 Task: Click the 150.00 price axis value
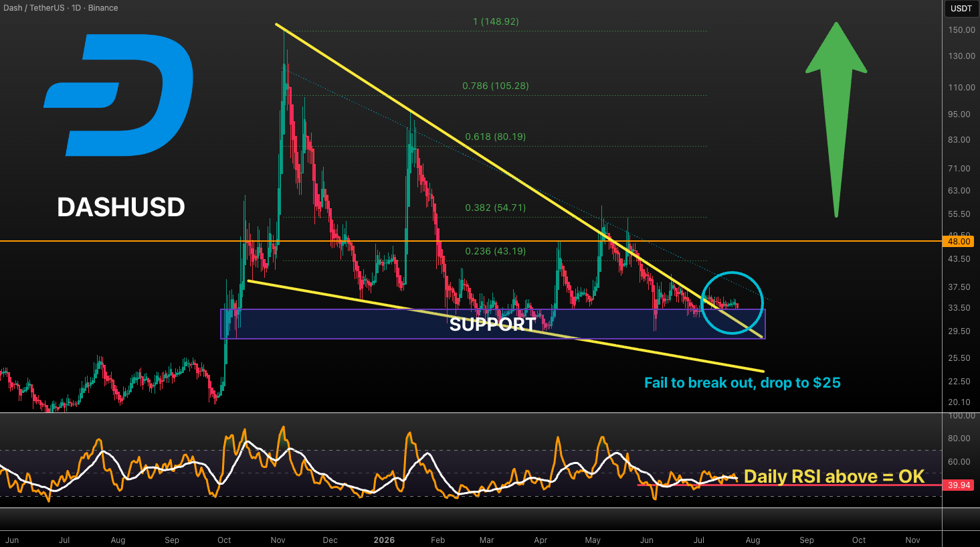click(x=961, y=30)
